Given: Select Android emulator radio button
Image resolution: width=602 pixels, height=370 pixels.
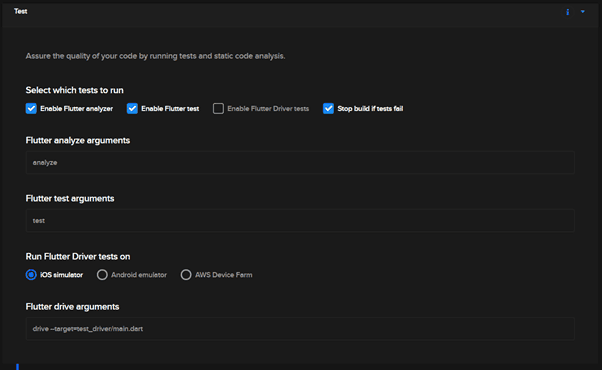Looking at the screenshot, I should tap(102, 275).
